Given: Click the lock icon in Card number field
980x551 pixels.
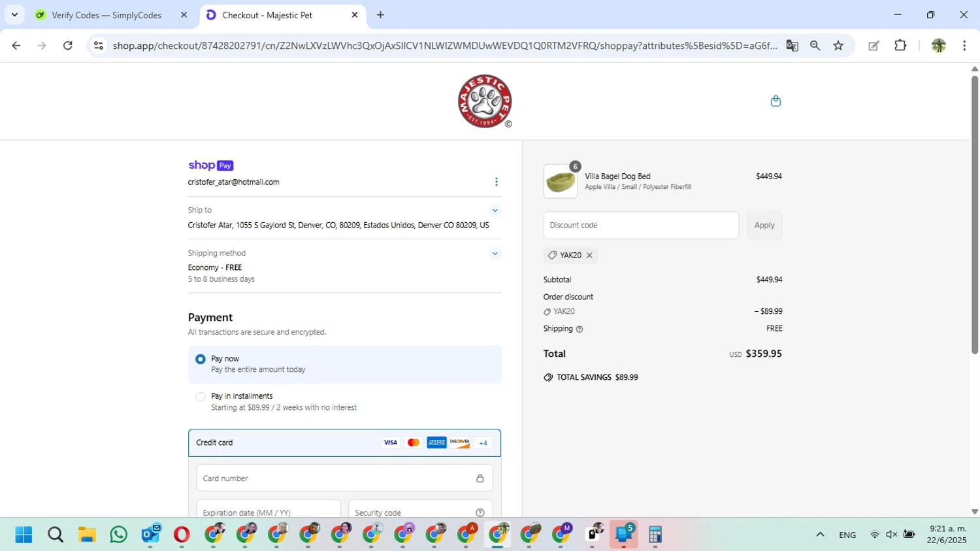Looking at the screenshot, I should (480, 478).
